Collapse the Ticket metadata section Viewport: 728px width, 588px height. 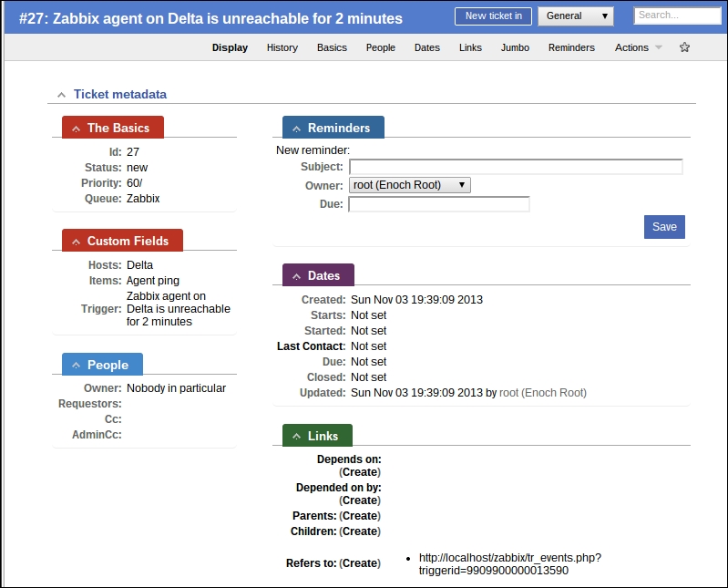click(61, 95)
